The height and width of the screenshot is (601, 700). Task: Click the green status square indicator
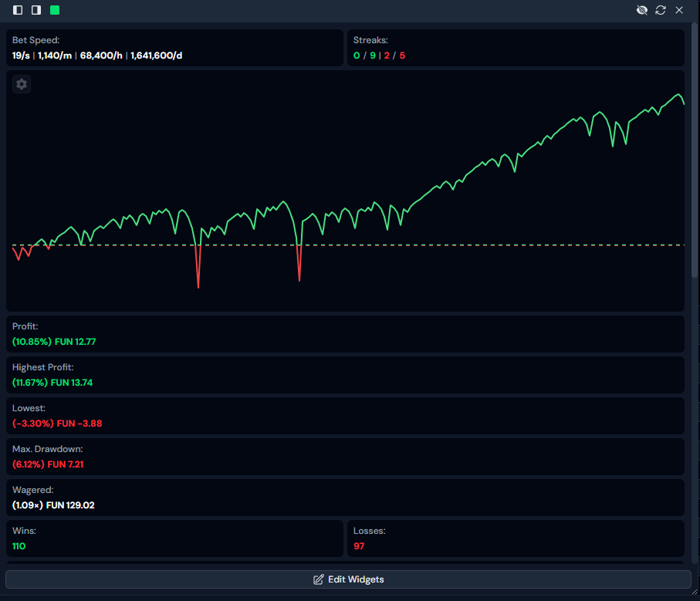55,10
